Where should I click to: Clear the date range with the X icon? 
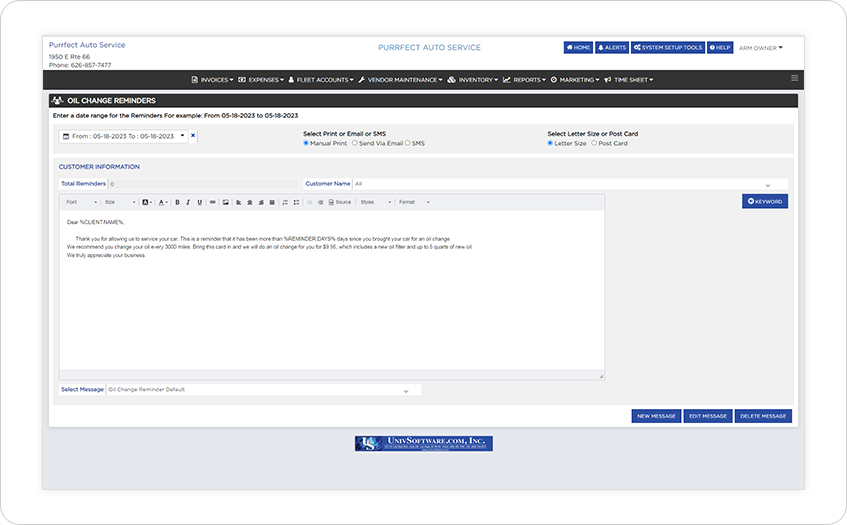[x=193, y=136]
